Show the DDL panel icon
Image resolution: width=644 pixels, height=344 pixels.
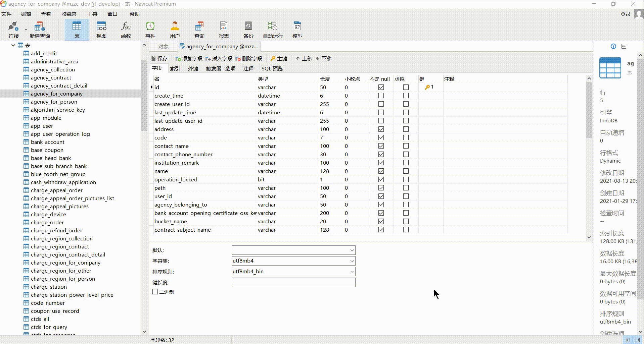click(624, 46)
